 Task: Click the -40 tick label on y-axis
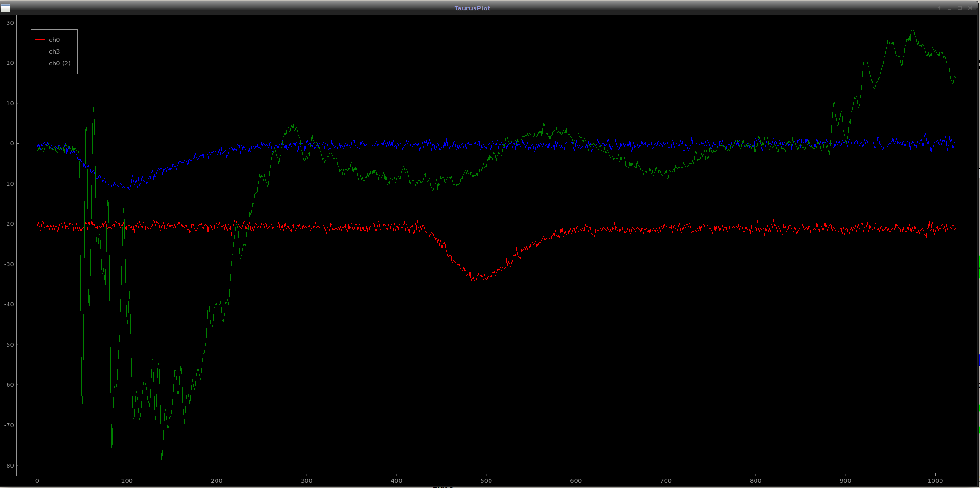pyautogui.click(x=9, y=304)
